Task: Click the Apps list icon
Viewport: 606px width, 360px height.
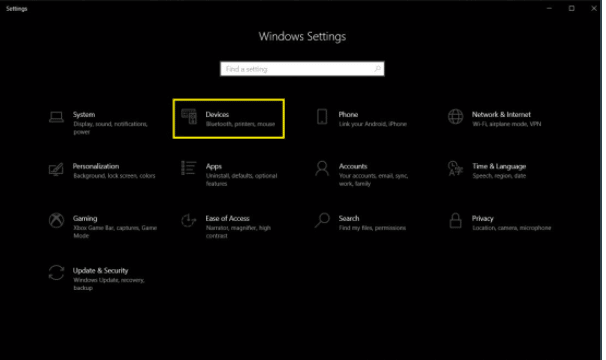Action: [x=189, y=168]
